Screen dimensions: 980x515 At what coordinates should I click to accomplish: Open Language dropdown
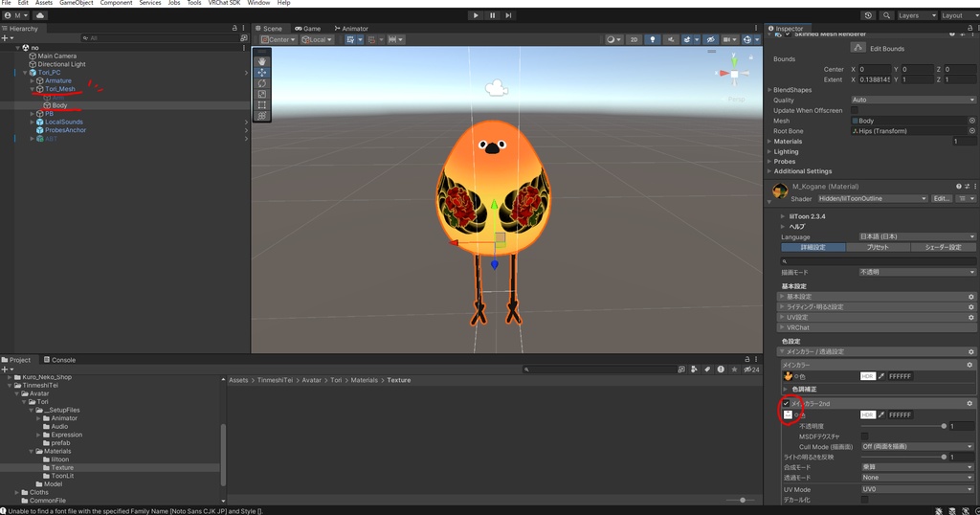(917, 236)
